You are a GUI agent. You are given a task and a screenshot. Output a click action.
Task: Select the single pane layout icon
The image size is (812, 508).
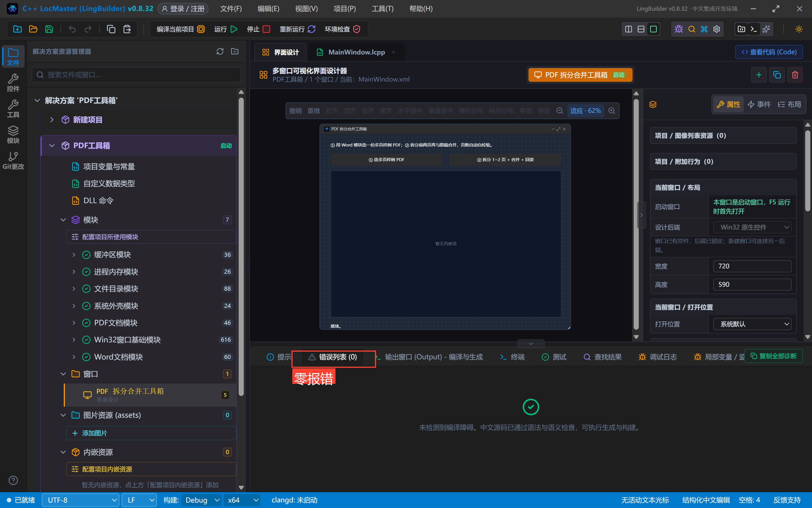(x=653, y=29)
